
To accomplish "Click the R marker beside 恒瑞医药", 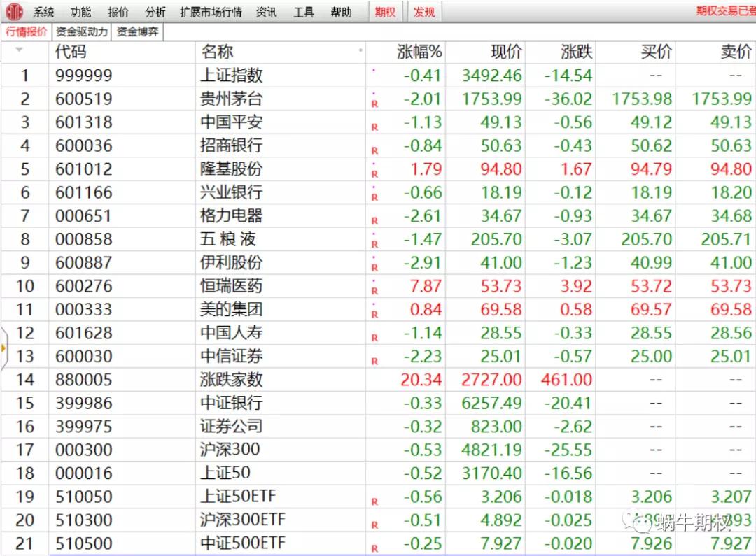I will [374, 291].
